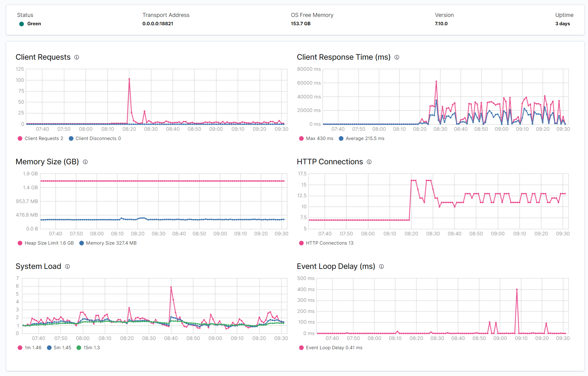588x376 pixels.
Task: Click the HTTP Connections info icon
Action: (x=369, y=162)
